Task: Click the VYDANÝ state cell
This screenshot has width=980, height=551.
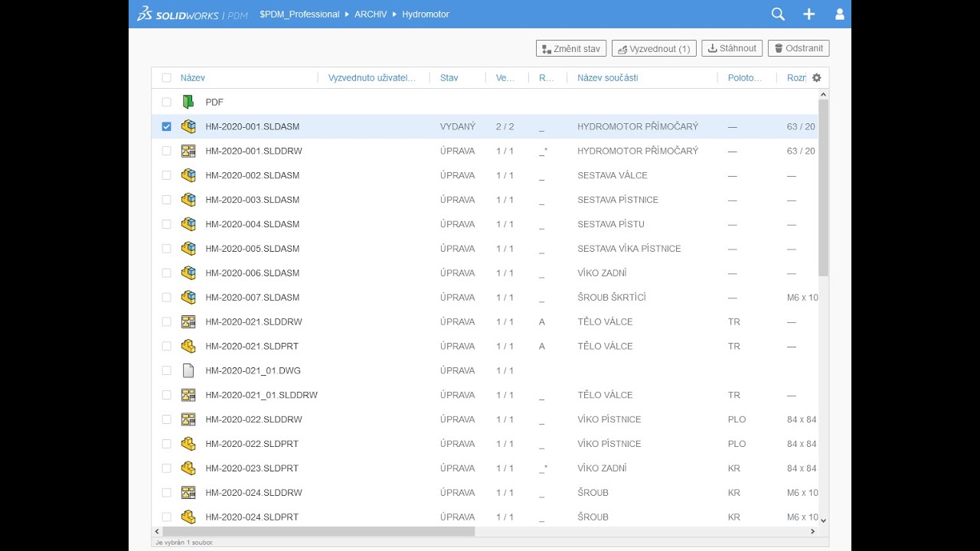Action: click(x=458, y=126)
